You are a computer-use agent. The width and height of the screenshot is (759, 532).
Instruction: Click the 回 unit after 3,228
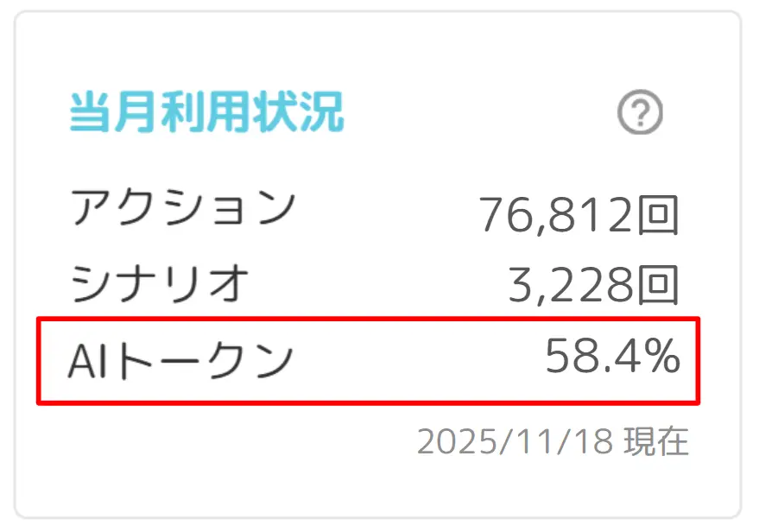point(658,286)
